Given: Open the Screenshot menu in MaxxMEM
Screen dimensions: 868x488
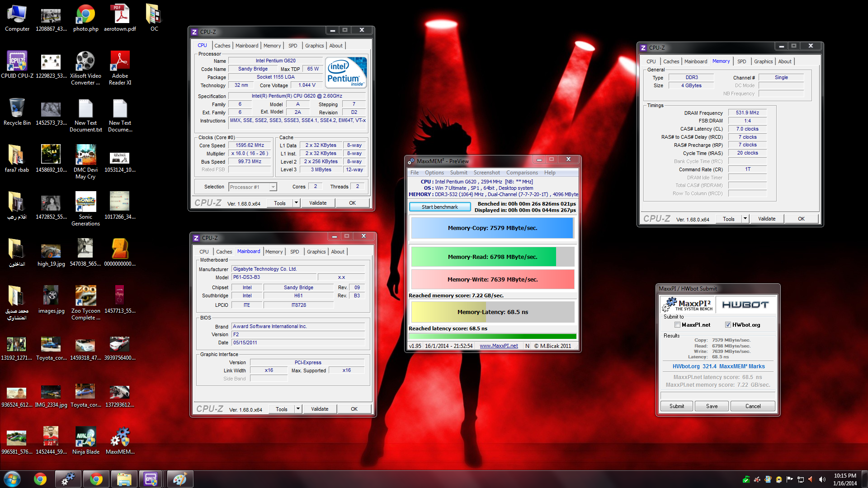Looking at the screenshot, I should pyautogui.click(x=487, y=173).
